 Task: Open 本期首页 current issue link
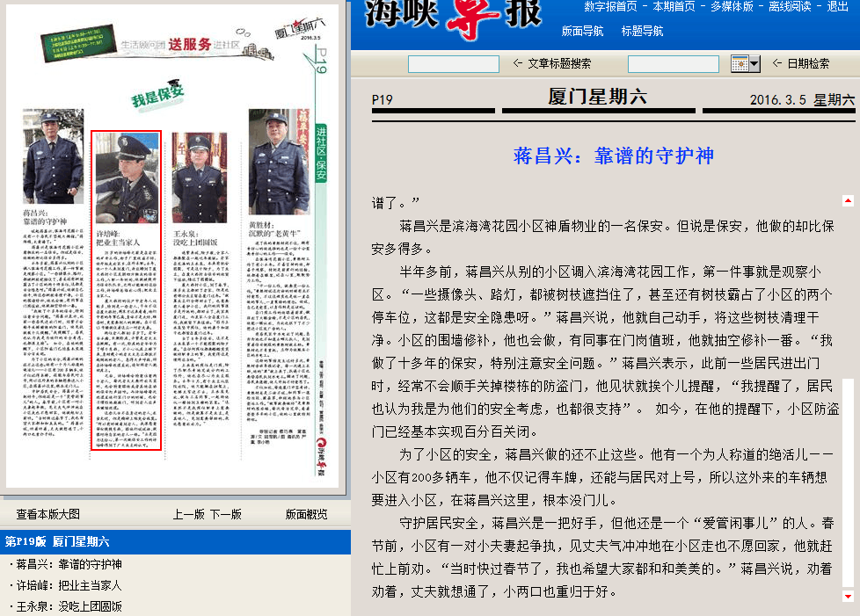tap(674, 7)
